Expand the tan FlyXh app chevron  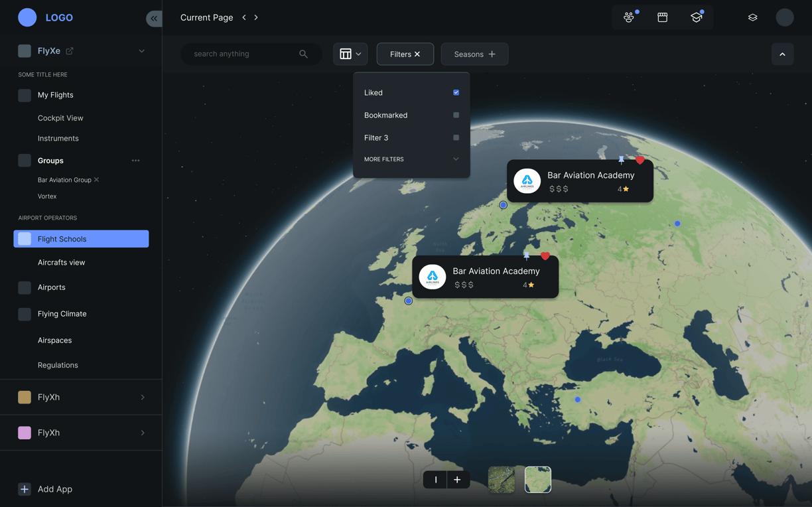tap(143, 398)
